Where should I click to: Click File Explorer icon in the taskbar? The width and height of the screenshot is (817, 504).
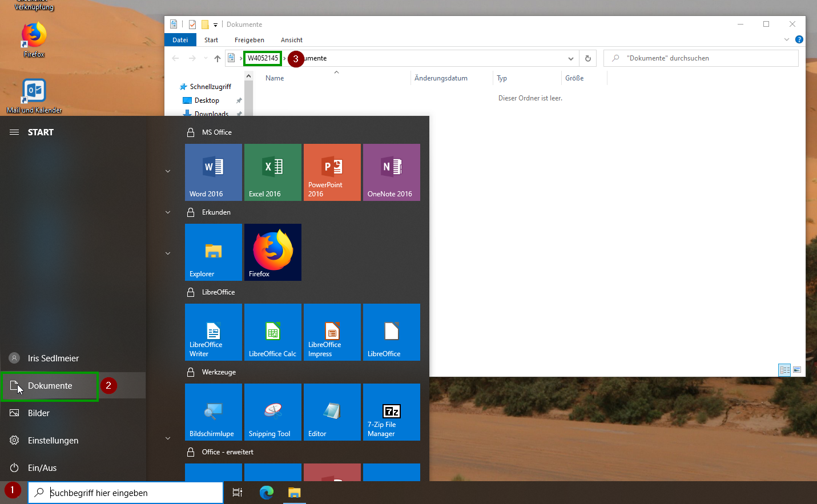tap(295, 493)
